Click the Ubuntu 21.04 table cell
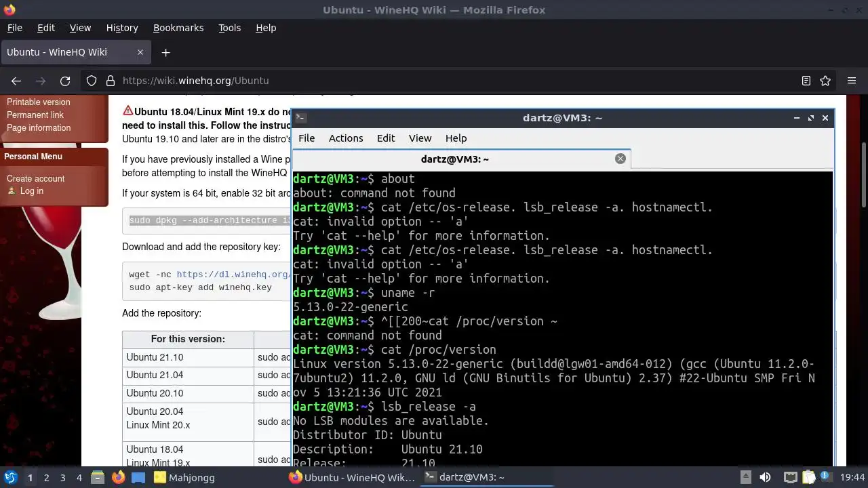The height and width of the screenshot is (488, 868). coord(188,375)
